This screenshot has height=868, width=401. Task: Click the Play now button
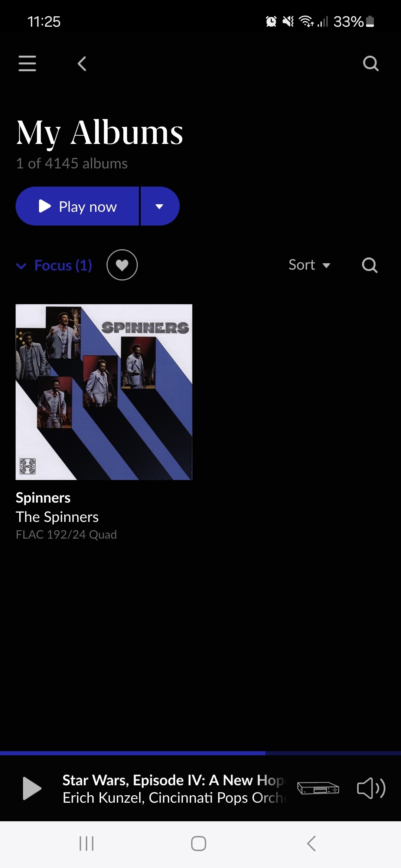coord(77,206)
